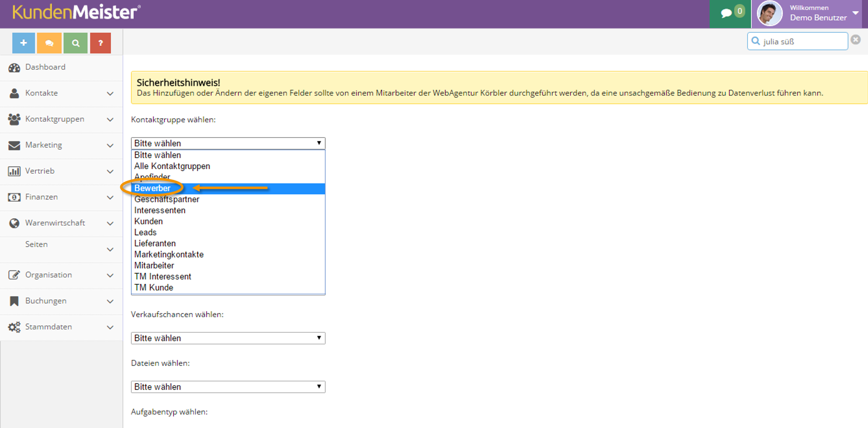Toggle the Kontaktgruppe wählen dropdown
Screen dimensions: 868x428
(x=228, y=143)
